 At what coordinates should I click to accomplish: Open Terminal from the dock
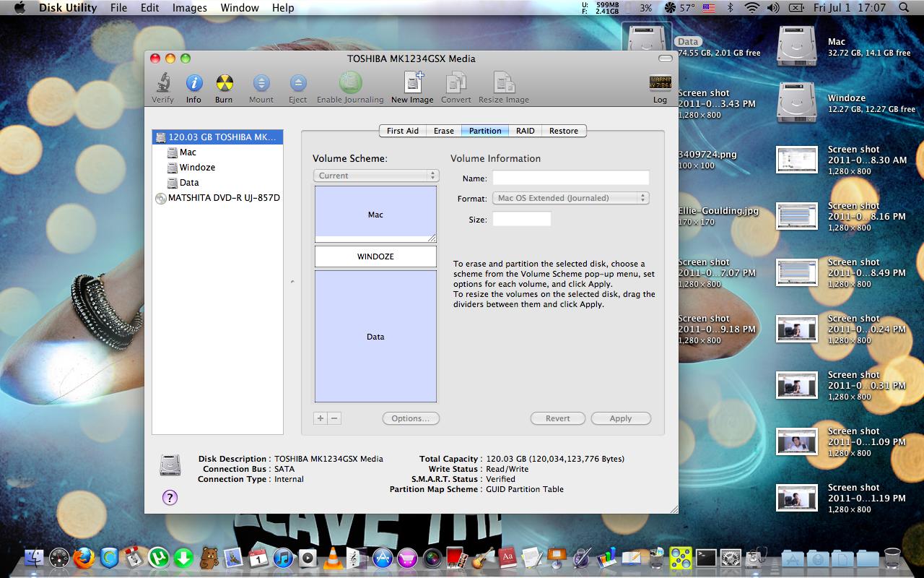(x=706, y=557)
